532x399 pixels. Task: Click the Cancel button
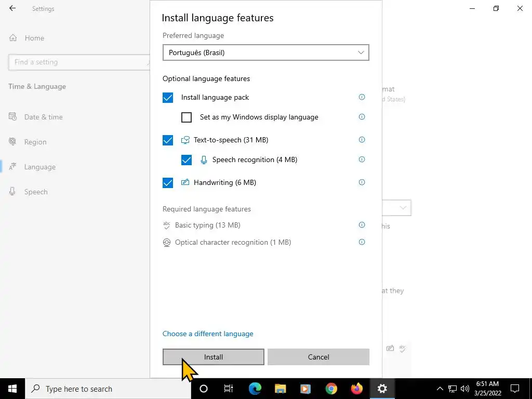pyautogui.click(x=318, y=357)
